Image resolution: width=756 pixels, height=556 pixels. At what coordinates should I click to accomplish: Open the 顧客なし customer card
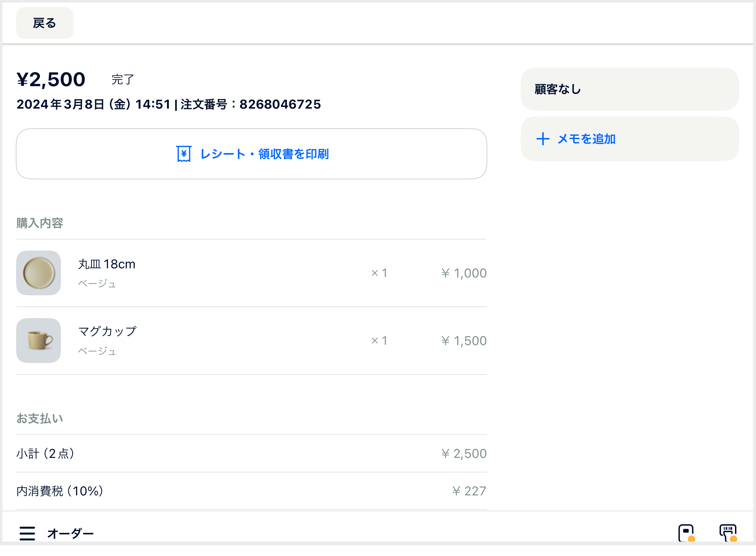click(630, 89)
